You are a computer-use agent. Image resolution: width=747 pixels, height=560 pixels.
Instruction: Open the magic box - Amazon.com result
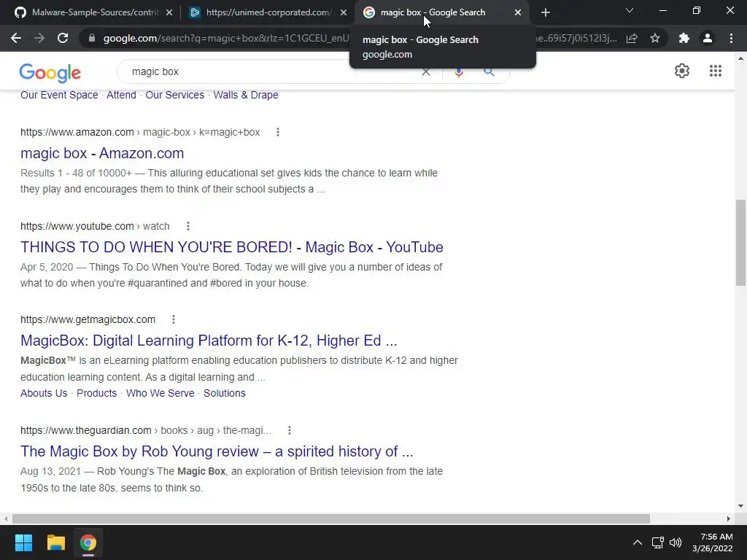tap(102, 153)
